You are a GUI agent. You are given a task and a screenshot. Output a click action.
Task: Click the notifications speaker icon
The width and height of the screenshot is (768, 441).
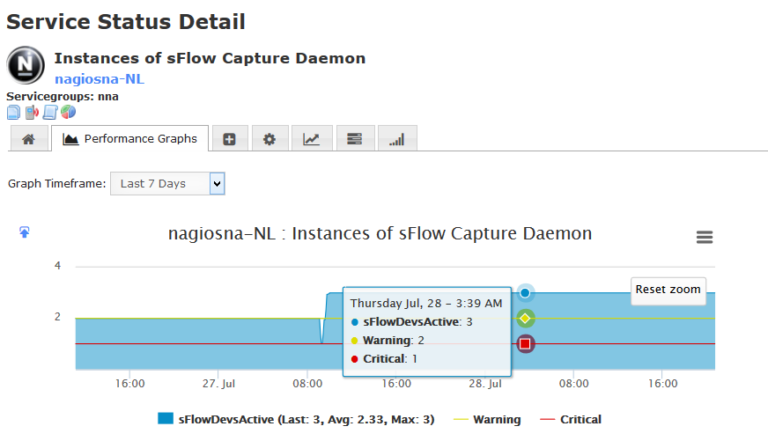(x=32, y=112)
